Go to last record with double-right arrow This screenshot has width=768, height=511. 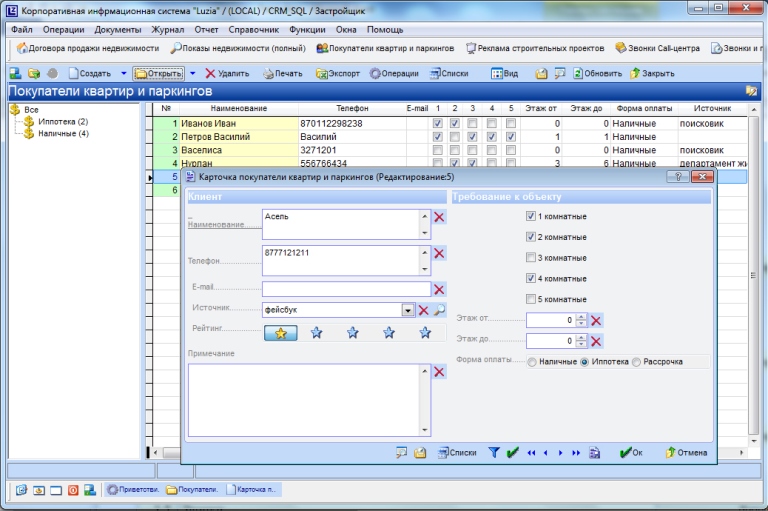point(576,453)
